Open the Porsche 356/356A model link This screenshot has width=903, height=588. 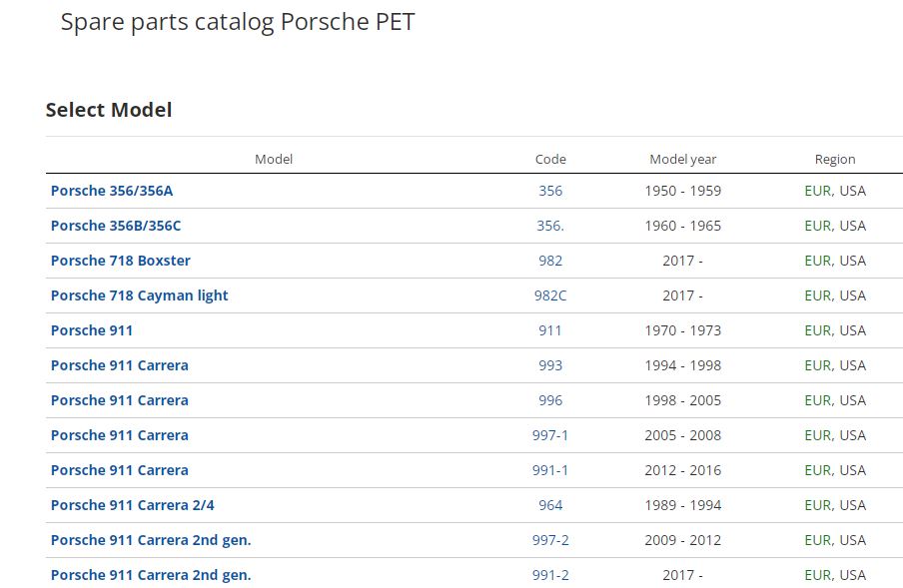[x=112, y=191]
